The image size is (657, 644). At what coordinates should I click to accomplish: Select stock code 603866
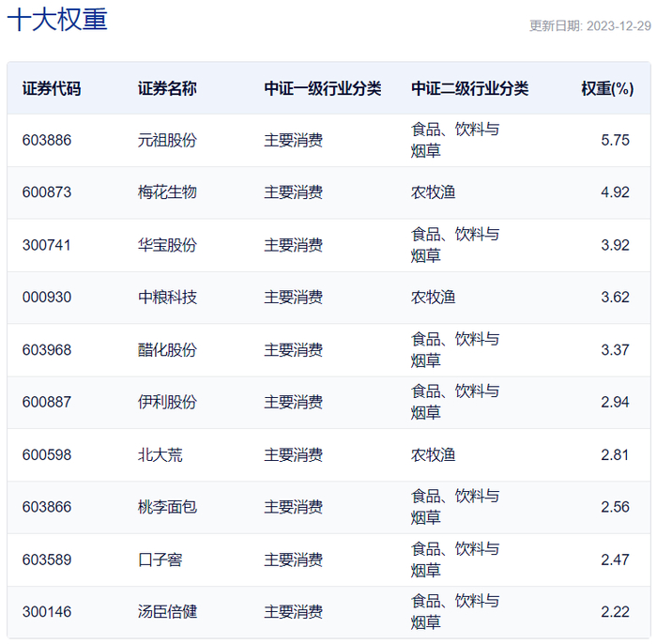click(47, 507)
